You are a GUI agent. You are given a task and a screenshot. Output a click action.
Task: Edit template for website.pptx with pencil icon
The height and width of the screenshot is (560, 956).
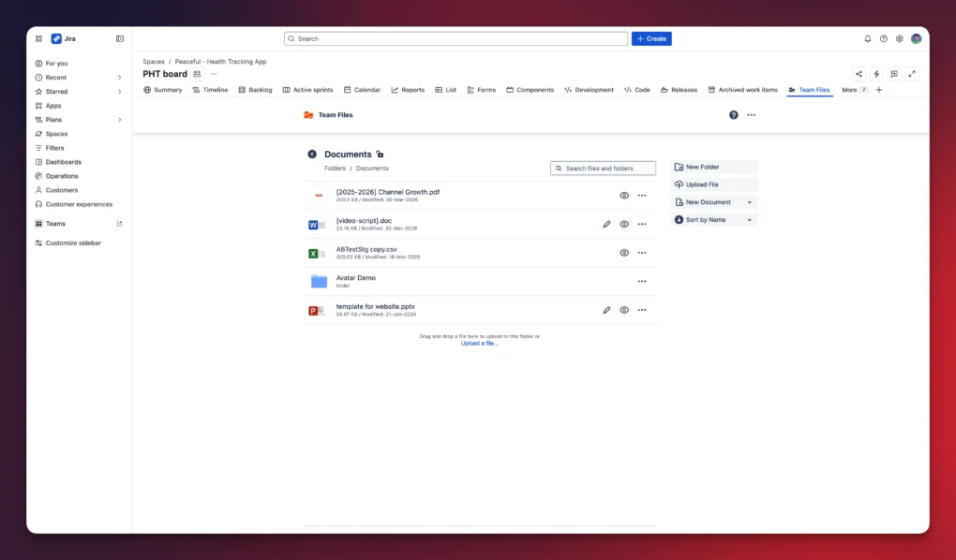(x=606, y=310)
